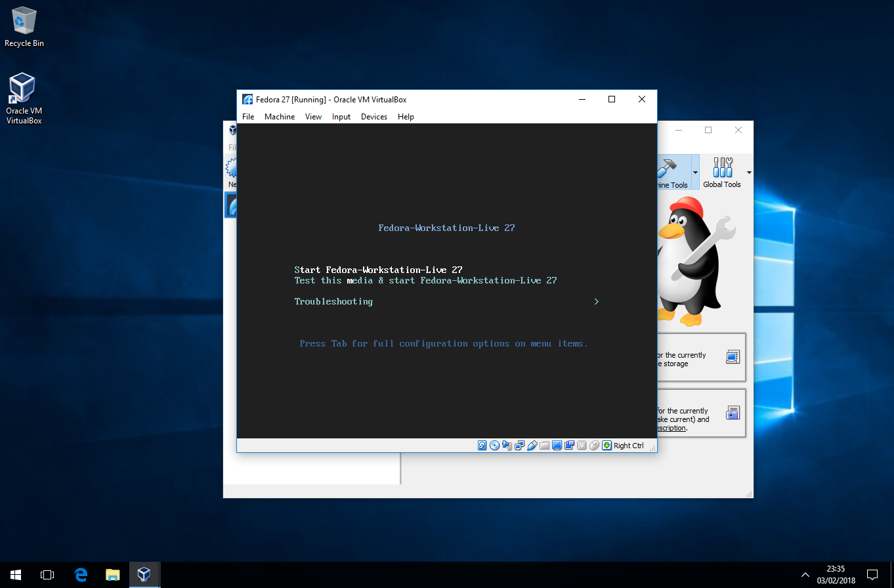Click the snapshots tool icon in Manager
The width and height of the screenshot is (894, 588).
click(x=733, y=413)
